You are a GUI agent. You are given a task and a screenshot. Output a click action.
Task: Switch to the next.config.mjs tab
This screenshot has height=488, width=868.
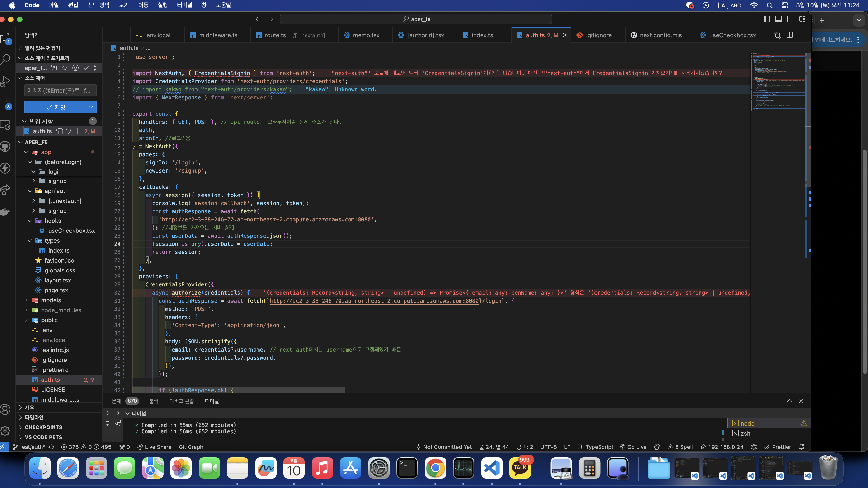pyautogui.click(x=660, y=35)
